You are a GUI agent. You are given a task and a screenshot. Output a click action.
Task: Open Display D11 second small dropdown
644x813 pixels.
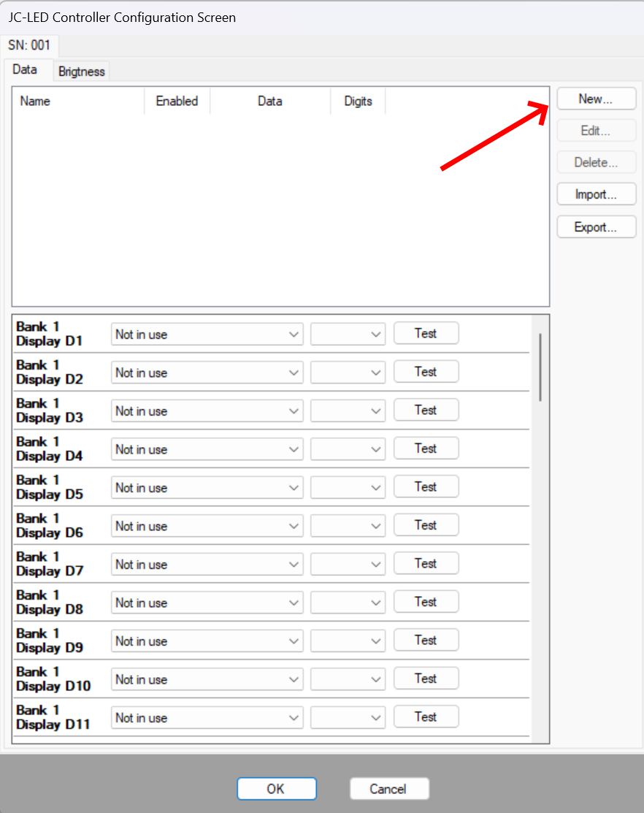[348, 718]
